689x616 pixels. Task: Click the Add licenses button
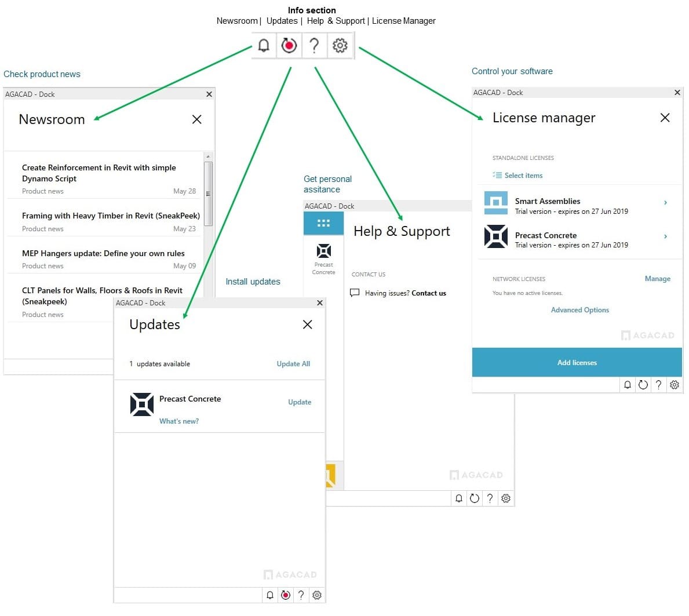577,363
